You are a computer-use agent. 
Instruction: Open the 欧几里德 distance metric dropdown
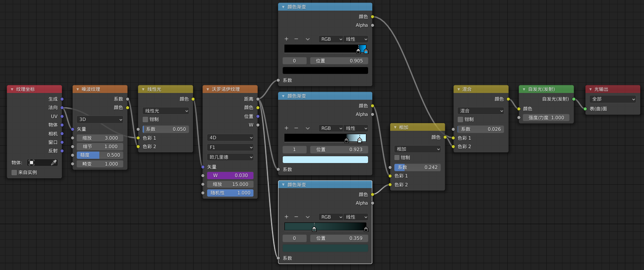pos(230,157)
